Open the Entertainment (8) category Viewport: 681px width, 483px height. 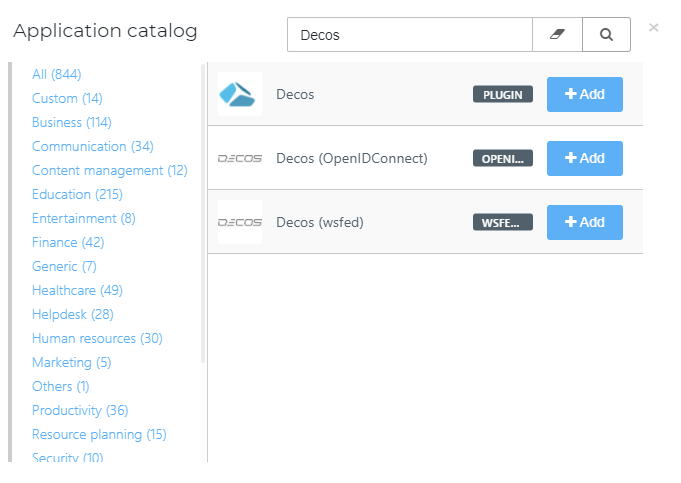[x=84, y=218]
